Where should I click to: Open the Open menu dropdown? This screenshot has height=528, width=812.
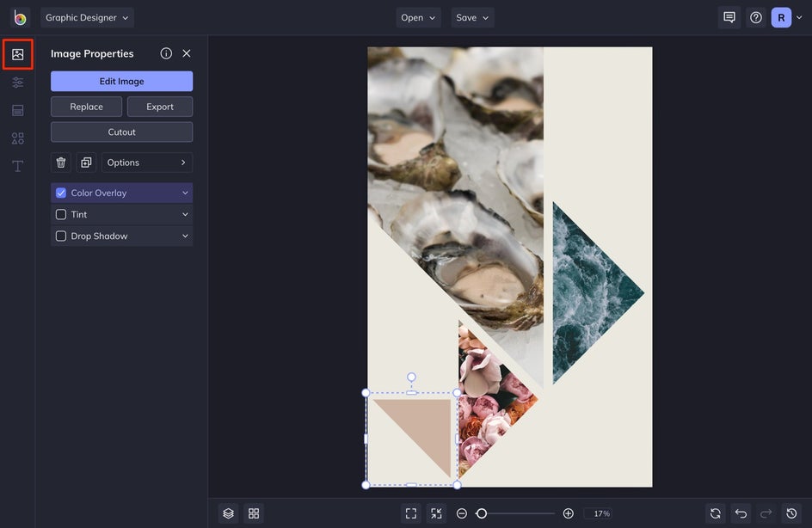[x=418, y=17]
